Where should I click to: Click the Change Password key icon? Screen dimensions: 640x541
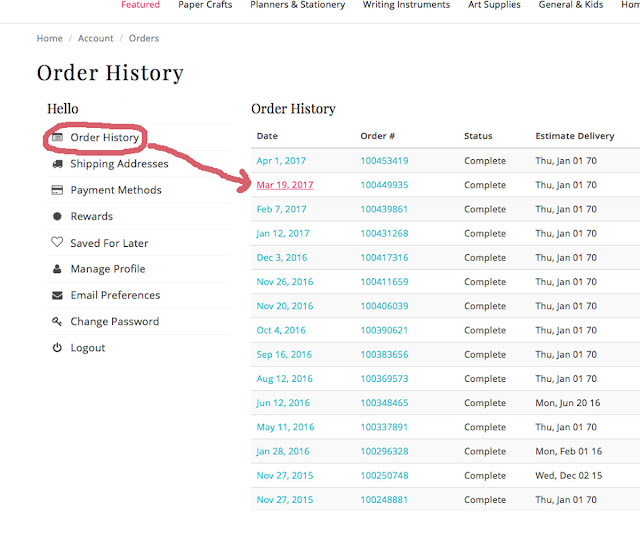coord(57,322)
